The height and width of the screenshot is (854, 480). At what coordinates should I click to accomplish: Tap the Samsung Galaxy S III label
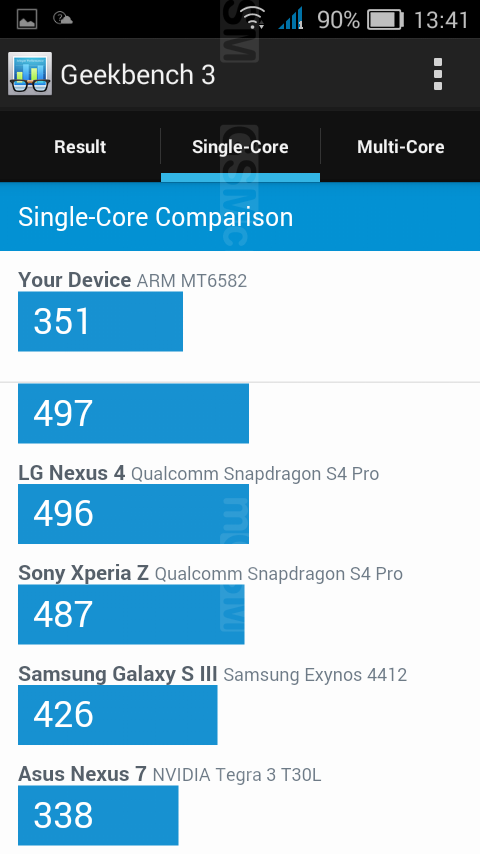(x=118, y=674)
